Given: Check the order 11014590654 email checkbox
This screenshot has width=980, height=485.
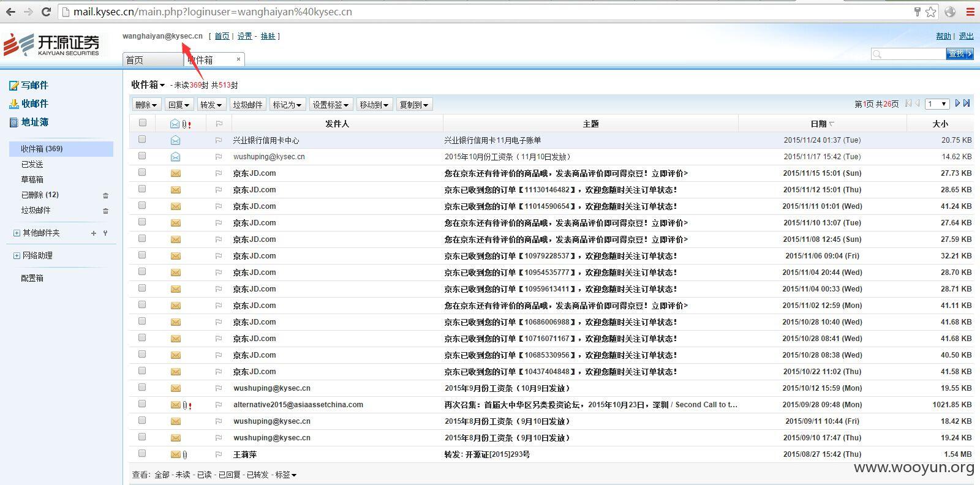Looking at the screenshot, I should [x=142, y=206].
